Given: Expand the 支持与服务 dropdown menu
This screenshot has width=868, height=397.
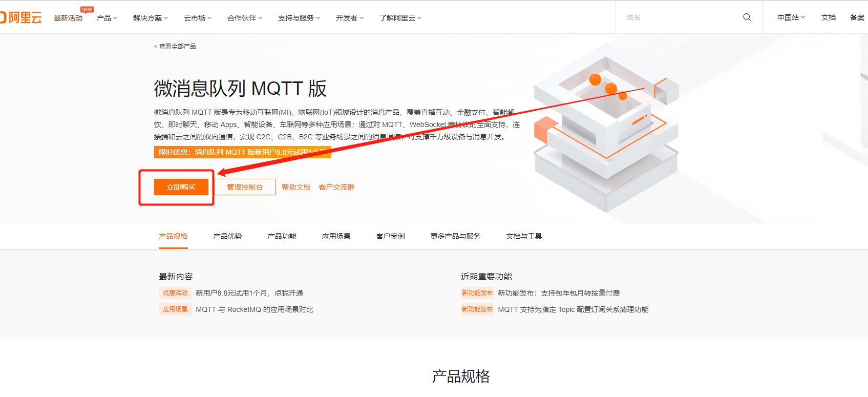Looking at the screenshot, I should point(299,18).
